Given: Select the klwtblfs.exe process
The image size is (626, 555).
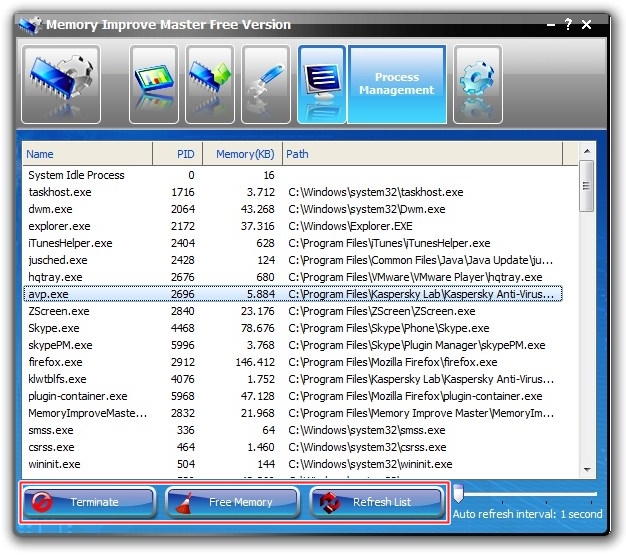Looking at the screenshot, I should coord(293,379).
